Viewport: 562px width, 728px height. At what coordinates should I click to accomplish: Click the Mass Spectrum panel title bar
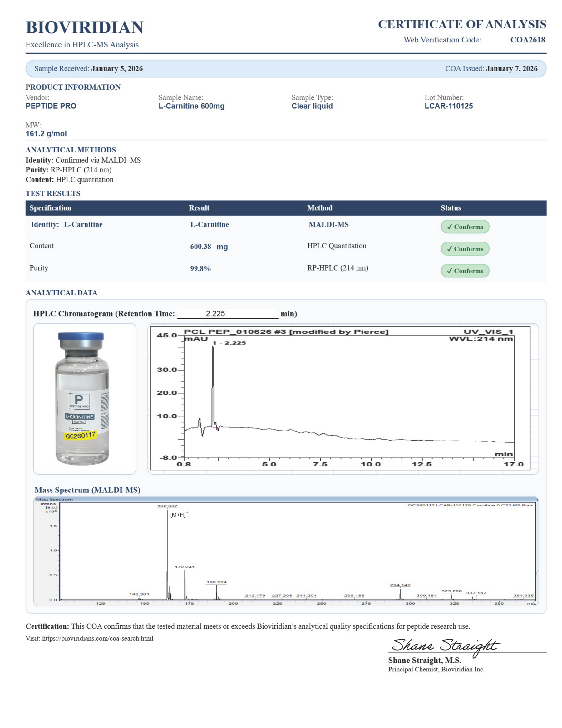pyautogui.click(x=286, y=499)
